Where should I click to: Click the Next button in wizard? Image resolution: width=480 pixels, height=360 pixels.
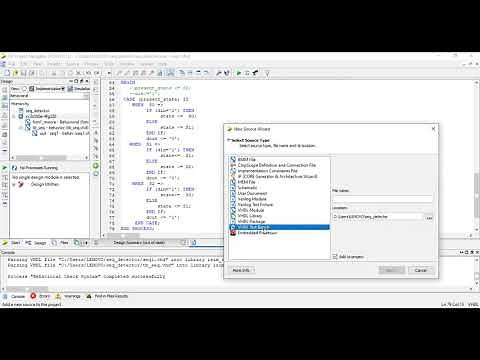point(392,270)
